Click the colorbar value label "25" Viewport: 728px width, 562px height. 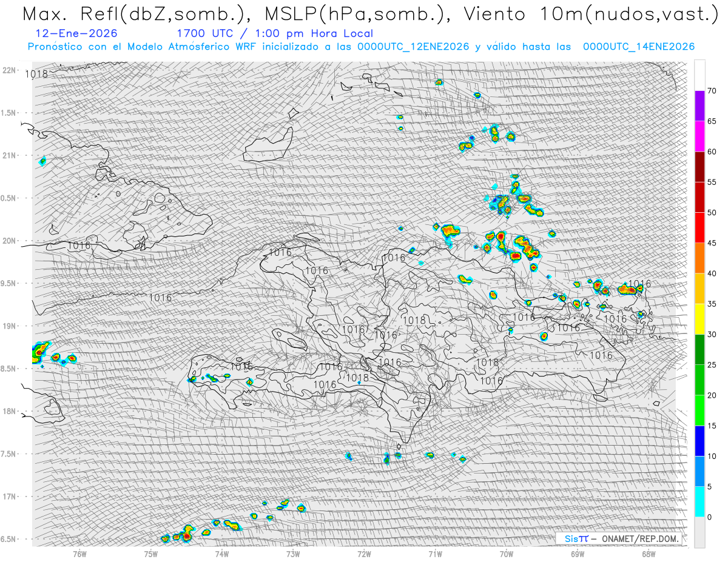pyautogui.click(x=712, y=364)
